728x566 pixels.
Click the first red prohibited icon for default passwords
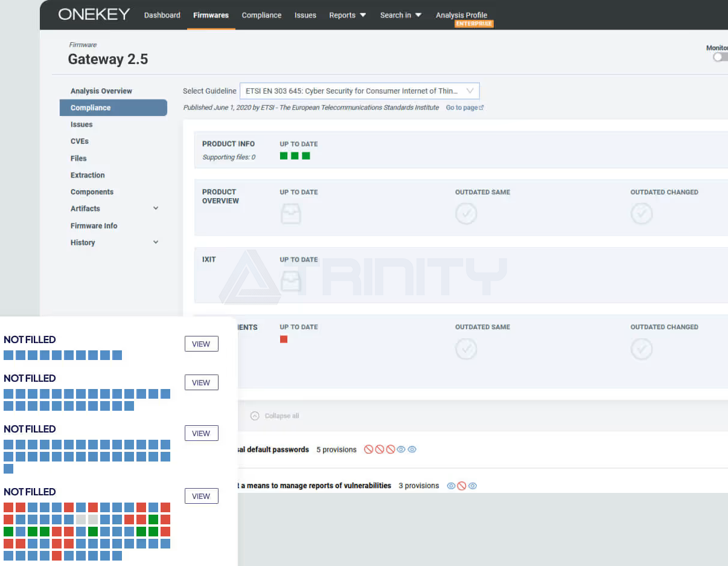[368, 449]
